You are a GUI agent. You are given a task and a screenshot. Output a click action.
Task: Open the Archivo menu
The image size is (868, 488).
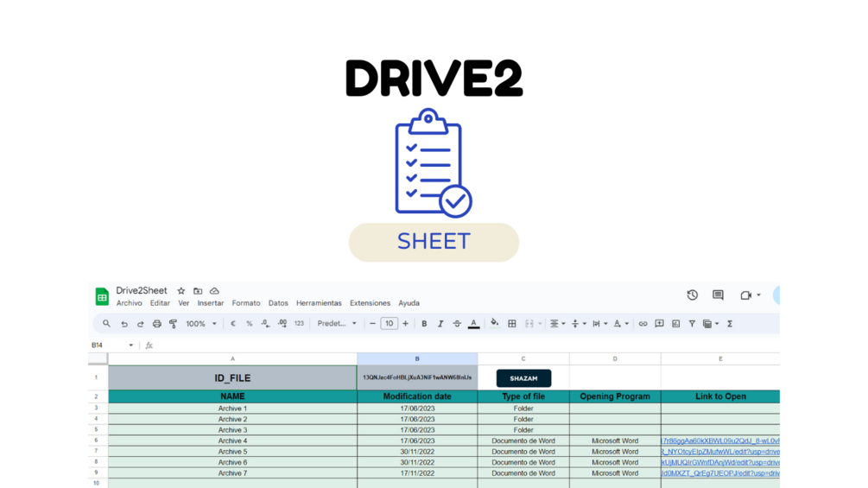coord(129,303)
